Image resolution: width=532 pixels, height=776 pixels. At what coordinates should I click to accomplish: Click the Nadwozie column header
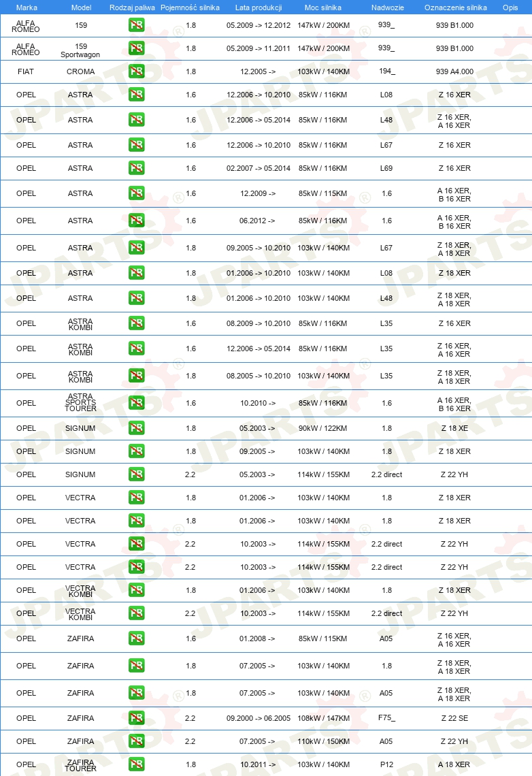388,7
